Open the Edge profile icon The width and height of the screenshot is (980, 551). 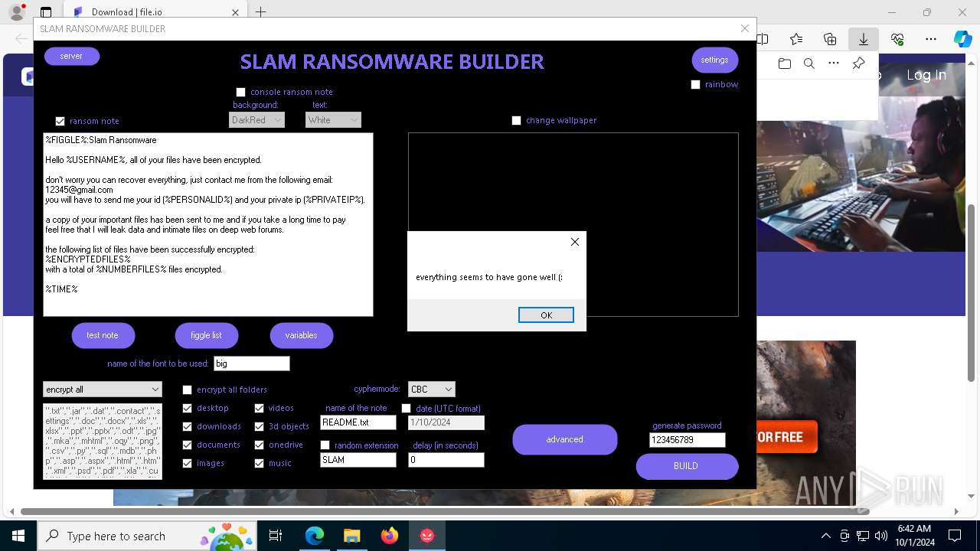point(17,12)
